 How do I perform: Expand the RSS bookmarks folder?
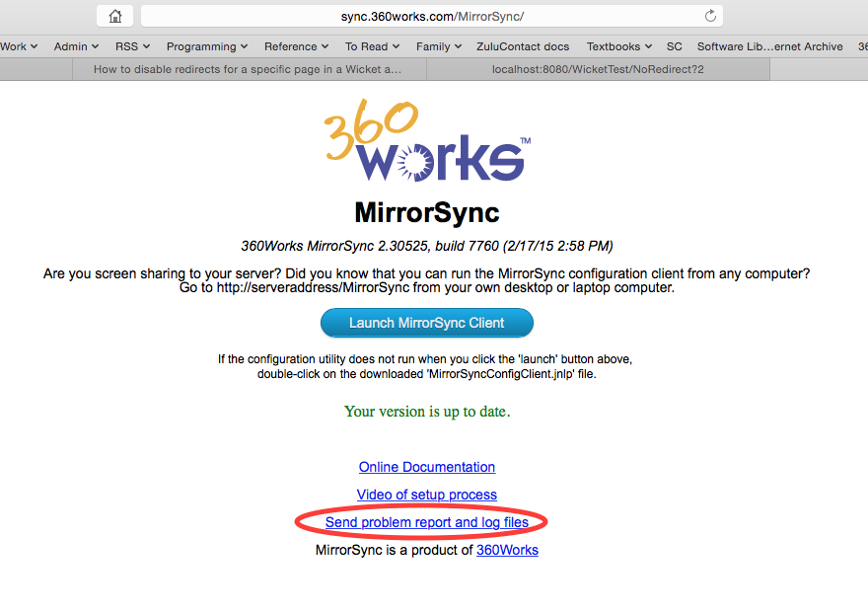(132, 46)
